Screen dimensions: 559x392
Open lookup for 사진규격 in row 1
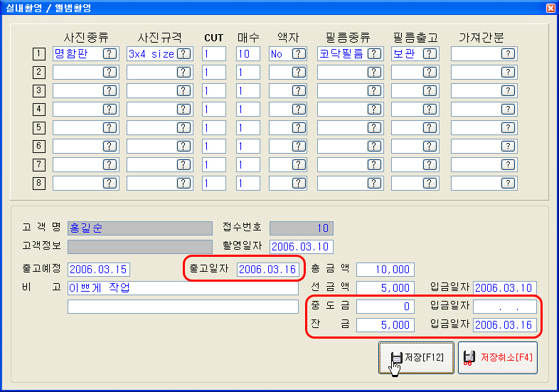tap(183, 54)
